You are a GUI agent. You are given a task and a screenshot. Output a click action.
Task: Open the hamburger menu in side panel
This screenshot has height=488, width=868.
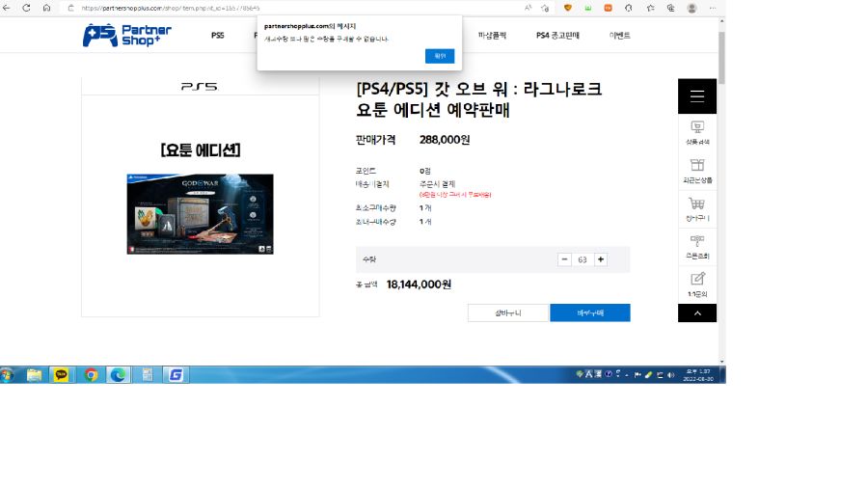coord(697,96)
